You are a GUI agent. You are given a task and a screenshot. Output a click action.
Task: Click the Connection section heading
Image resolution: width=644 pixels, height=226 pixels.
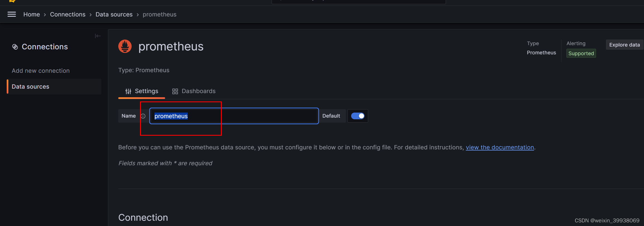coord(143,217)
